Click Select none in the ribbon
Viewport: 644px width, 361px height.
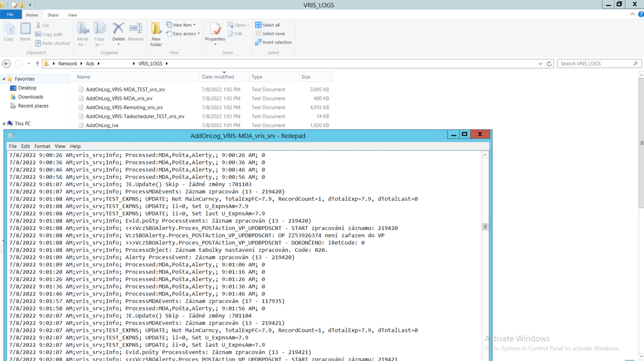click(270, 34)
